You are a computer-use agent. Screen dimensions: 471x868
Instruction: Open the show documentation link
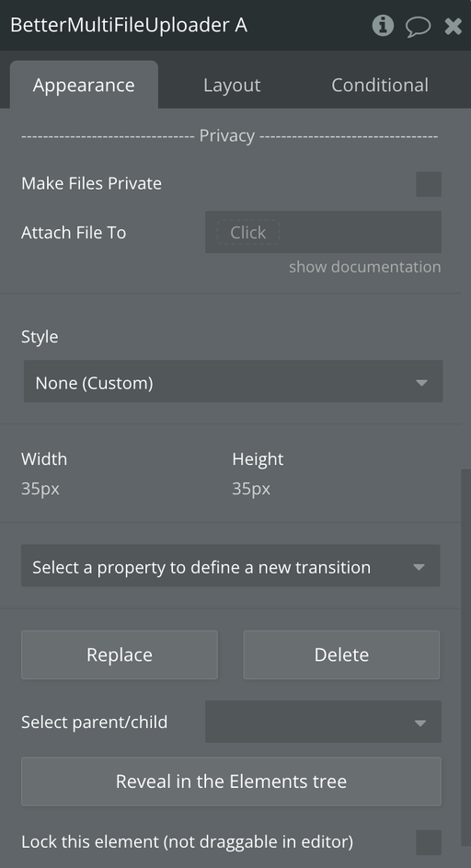point(364,267)
